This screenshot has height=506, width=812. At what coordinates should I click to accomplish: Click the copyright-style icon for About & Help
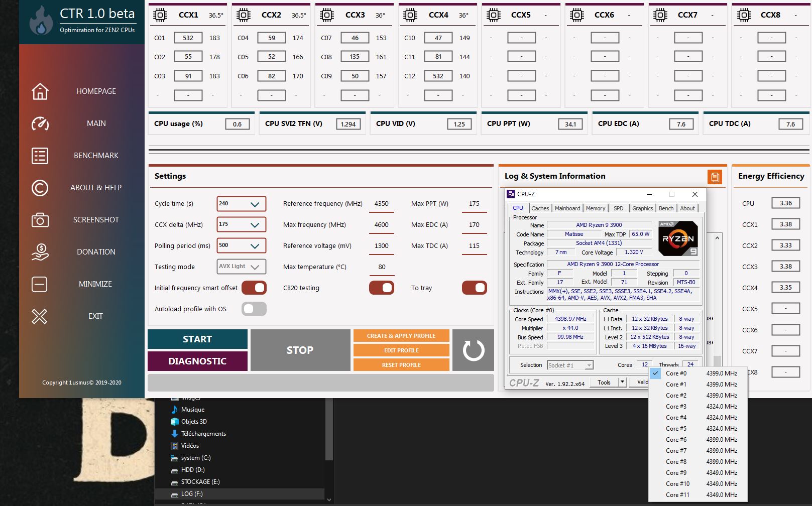(40, 188)
